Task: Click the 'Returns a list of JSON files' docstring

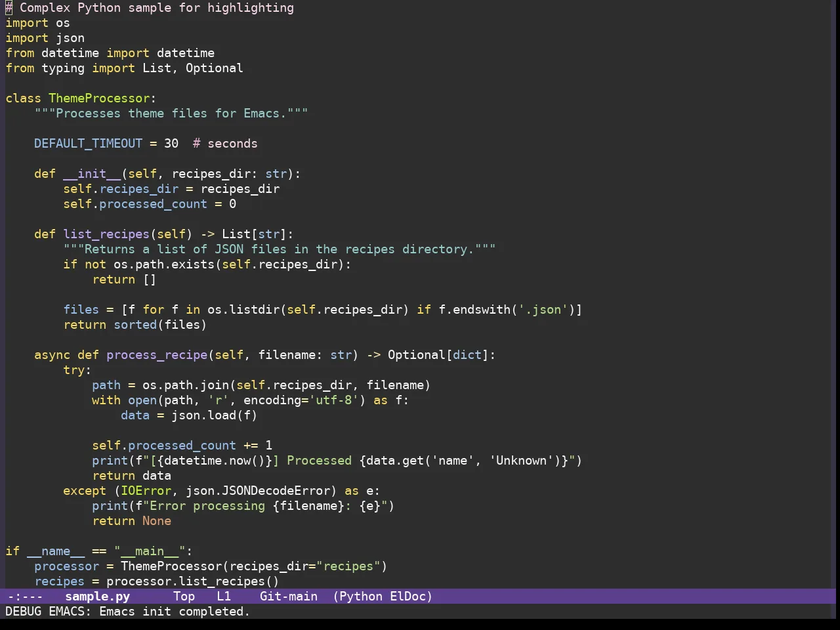Action: click(280, 249)
